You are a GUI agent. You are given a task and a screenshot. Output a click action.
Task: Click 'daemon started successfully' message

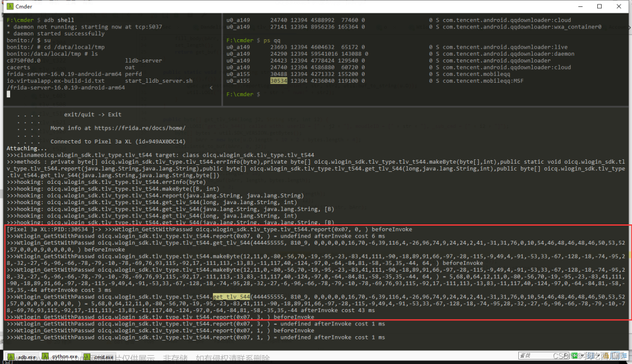click(x=56, y=34)
